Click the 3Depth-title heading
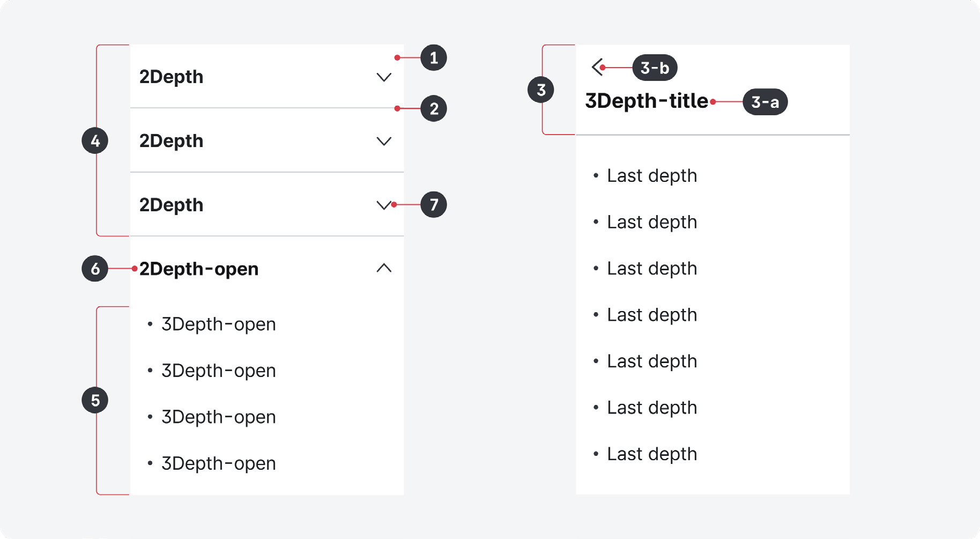980x539 pixels. point(647,101)
